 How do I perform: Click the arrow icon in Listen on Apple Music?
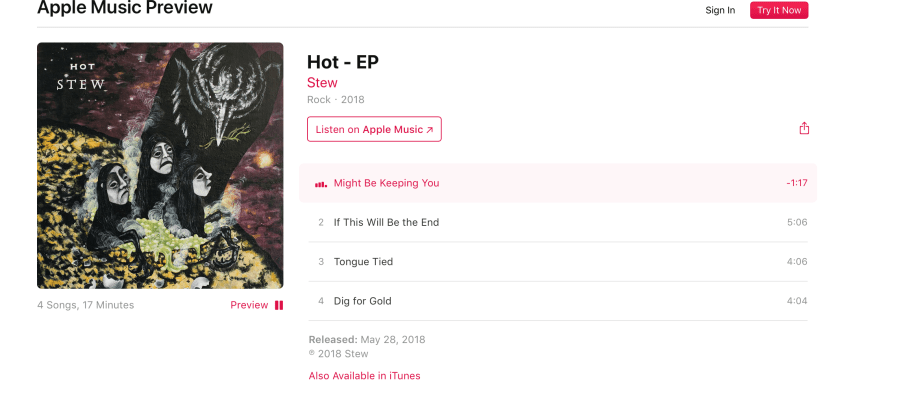point(429,130)
